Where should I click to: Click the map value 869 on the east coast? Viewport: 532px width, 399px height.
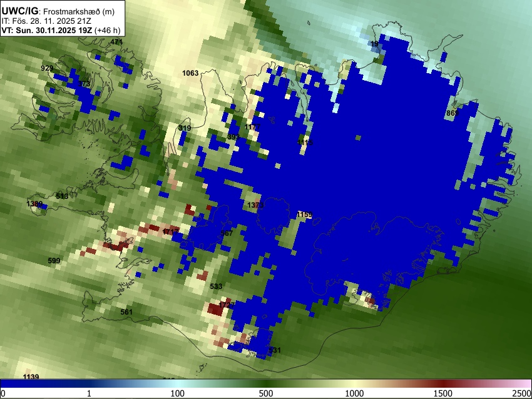(453, 113)
